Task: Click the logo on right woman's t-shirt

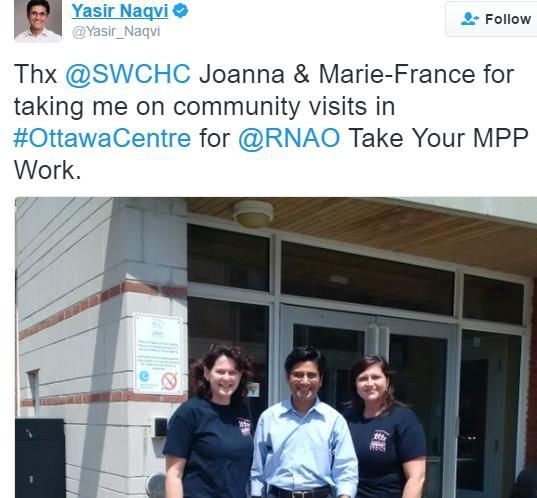Action: [379, 441]
